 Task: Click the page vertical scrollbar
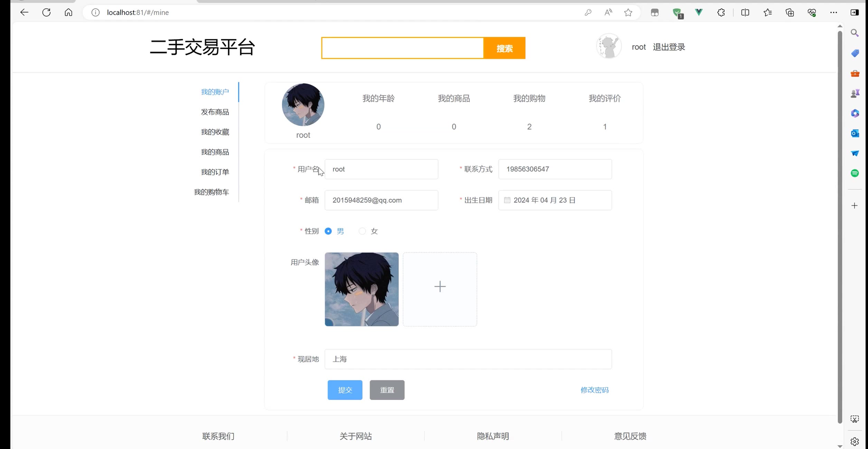pyautogui.click(x=840, y=224)
